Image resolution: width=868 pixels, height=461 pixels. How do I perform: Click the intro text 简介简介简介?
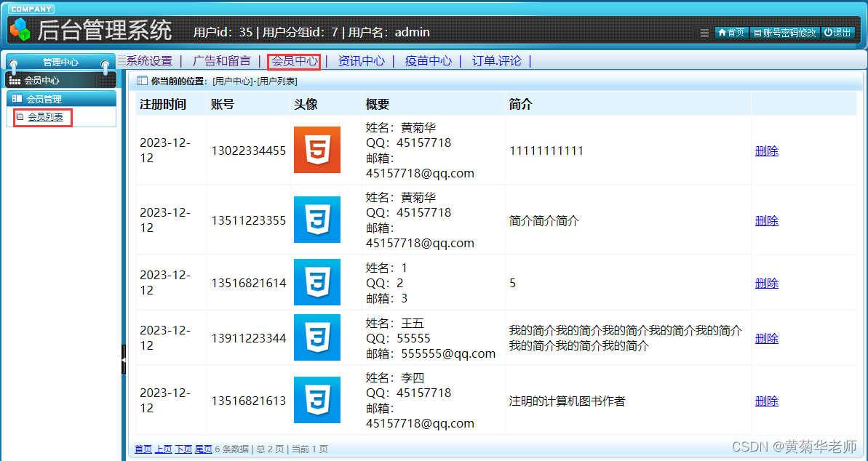[x=544, y=221]
